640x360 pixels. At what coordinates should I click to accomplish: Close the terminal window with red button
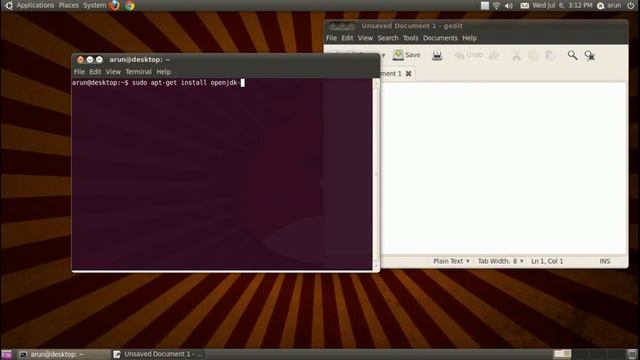coord(80,60)
